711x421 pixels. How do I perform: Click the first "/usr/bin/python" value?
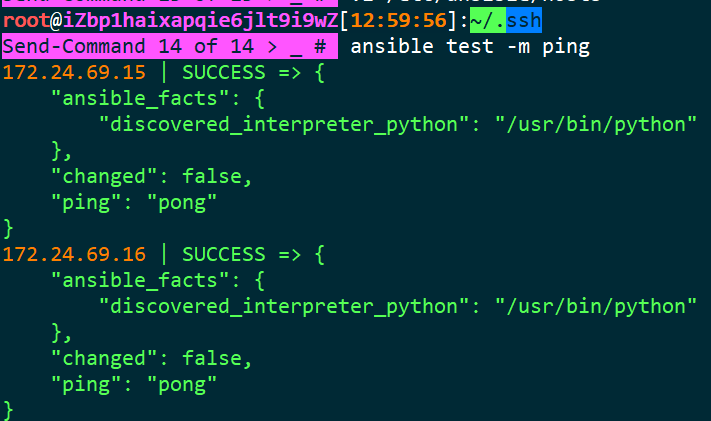pyautogui.click(x=596, y=125)
